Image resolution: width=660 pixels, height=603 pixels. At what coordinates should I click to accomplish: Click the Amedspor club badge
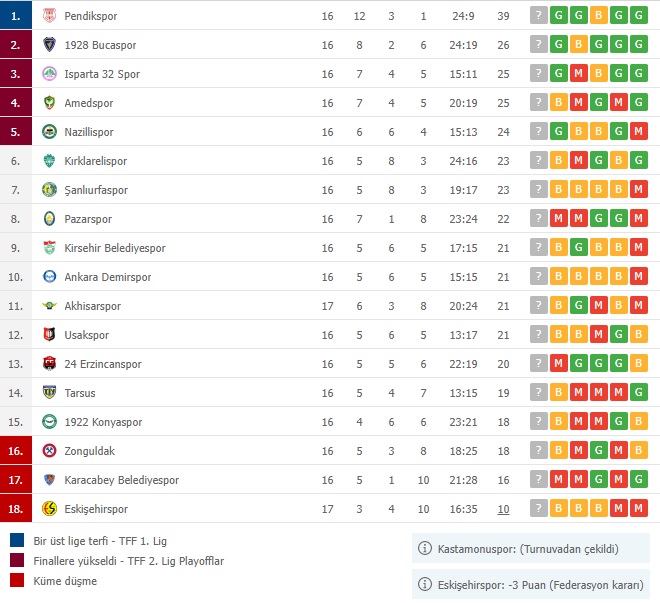[x=49, y=103]
